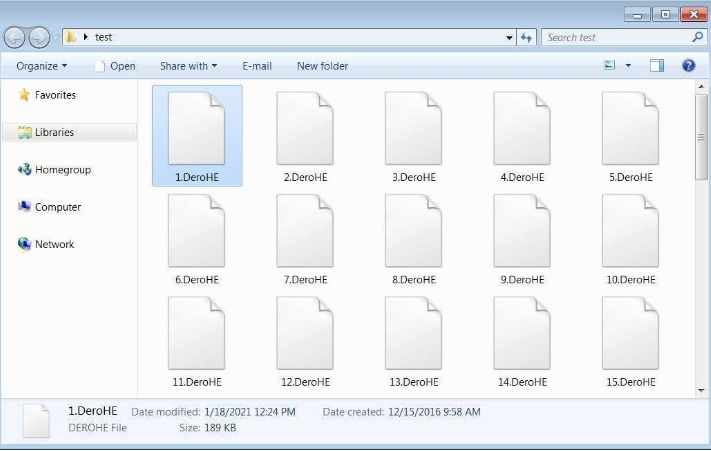Click the Back navigation arrow button

pos(15,38)
